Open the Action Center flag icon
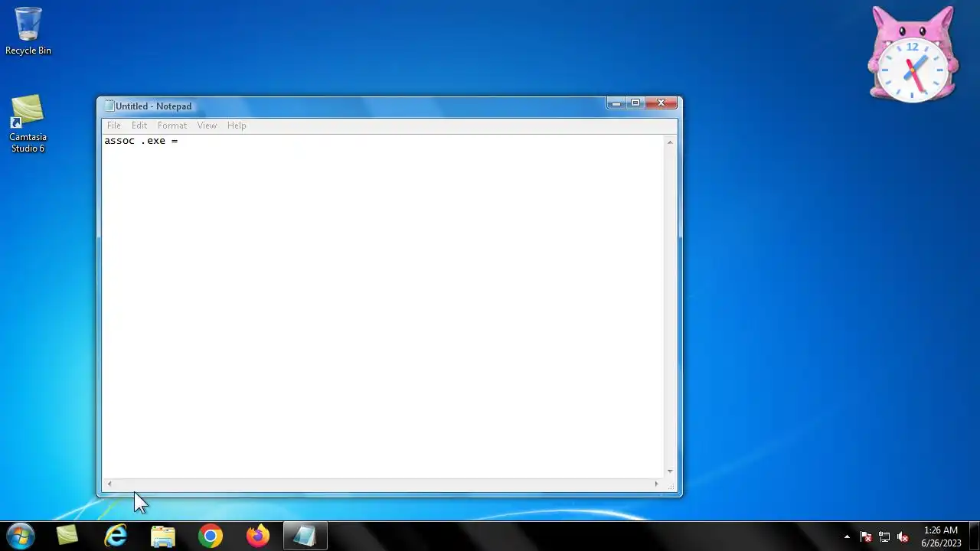 866,536
